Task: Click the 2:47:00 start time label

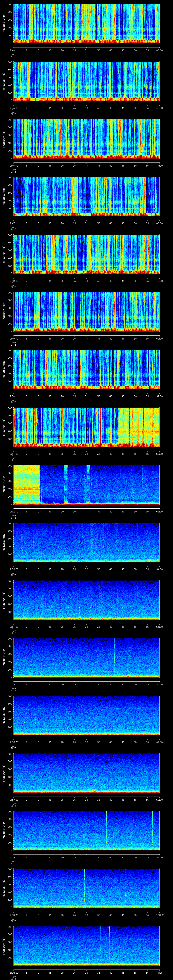Action: (x=14, y=223)
